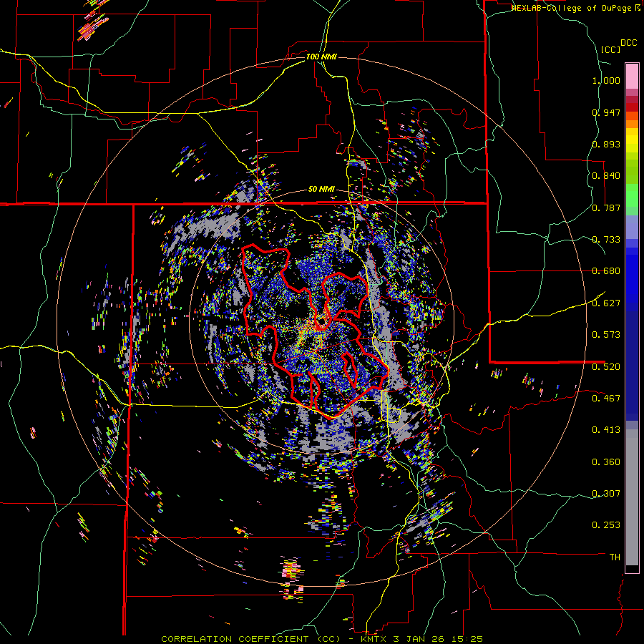Click the 0.893 scale value

(606, 144)
